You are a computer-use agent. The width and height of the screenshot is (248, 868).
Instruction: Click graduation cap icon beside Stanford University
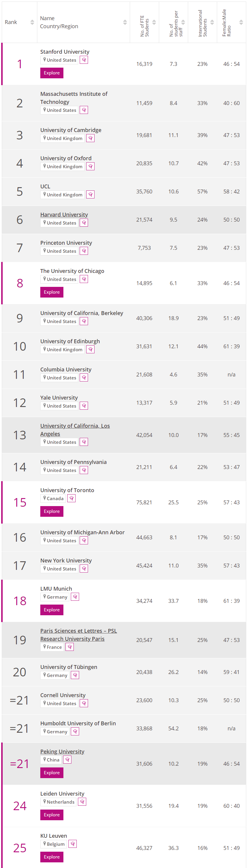tap(84, 60)
